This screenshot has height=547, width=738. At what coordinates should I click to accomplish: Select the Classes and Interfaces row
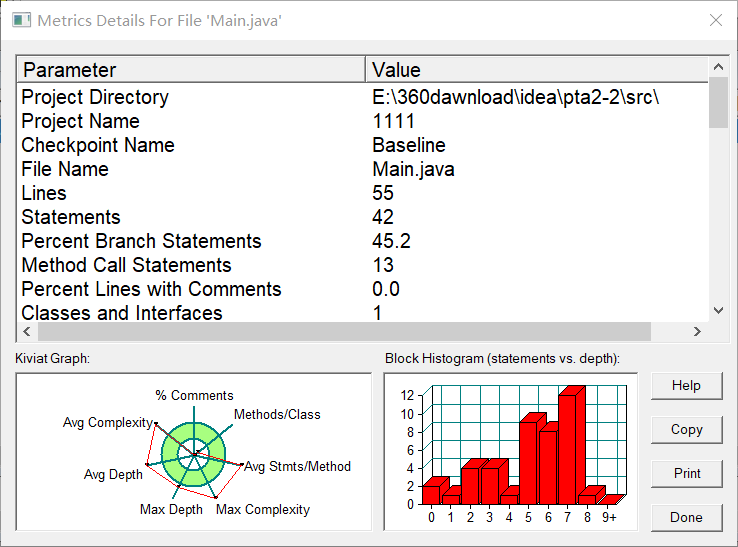pos(362,312)
